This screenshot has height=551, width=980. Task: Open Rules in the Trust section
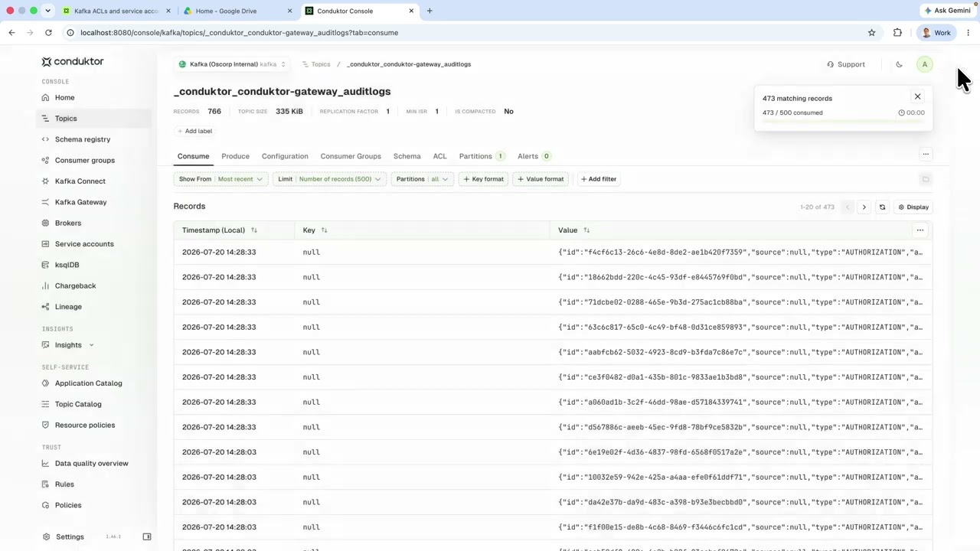click(64, 484)
